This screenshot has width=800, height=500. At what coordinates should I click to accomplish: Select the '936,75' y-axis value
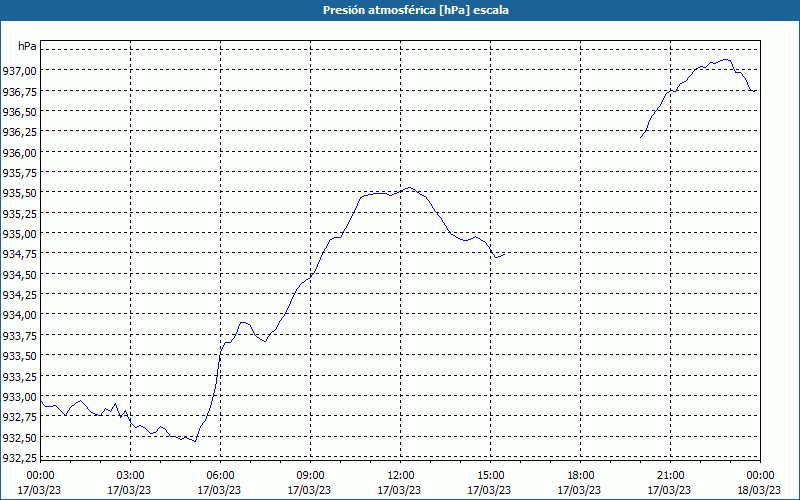pyautogui.click(x=19, y=91)
